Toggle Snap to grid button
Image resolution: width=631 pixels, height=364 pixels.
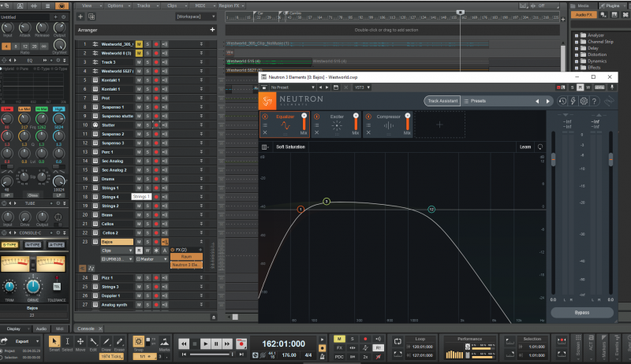coord(139,341)
